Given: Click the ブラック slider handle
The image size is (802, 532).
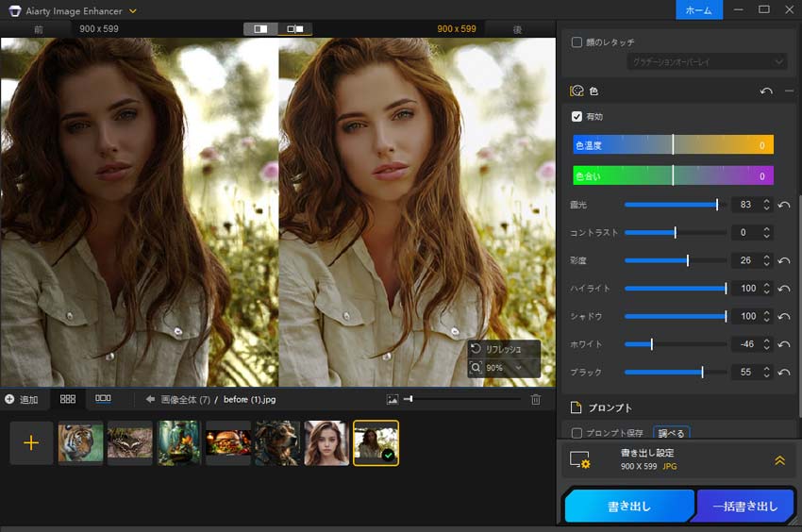Looking at the screenshot, I should click(702, 373).
